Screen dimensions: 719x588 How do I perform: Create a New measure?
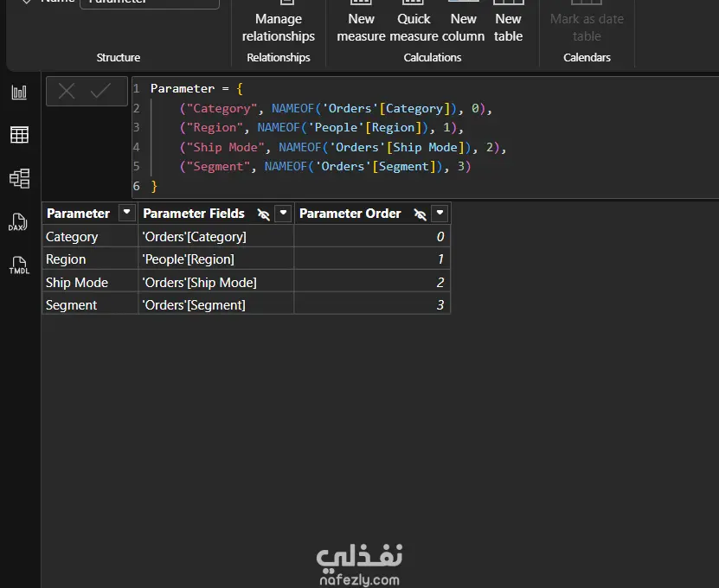pos(361,23)
